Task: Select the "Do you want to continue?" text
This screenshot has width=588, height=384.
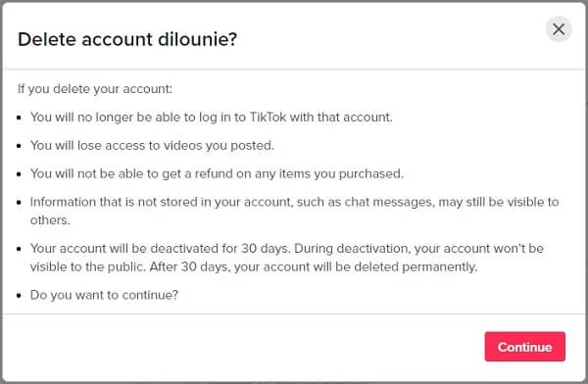Action: click(x=104, y=295)
